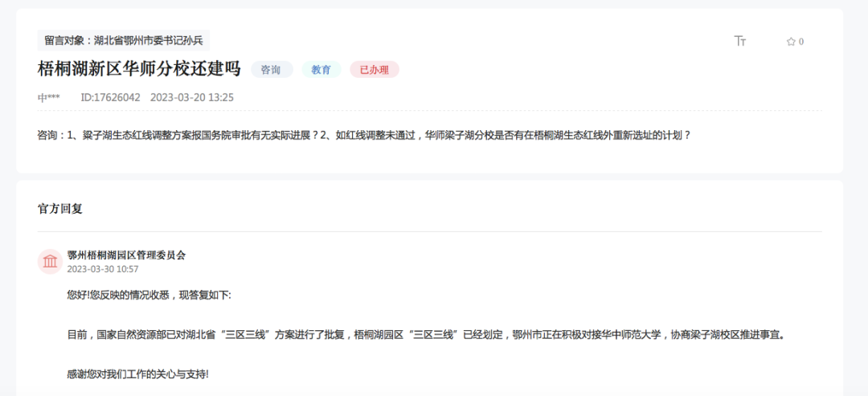Viewport: 868px width, 396px height.
Task: Select the 教育 topic tag
Action: pyautogui.click(x=321, y=70)
